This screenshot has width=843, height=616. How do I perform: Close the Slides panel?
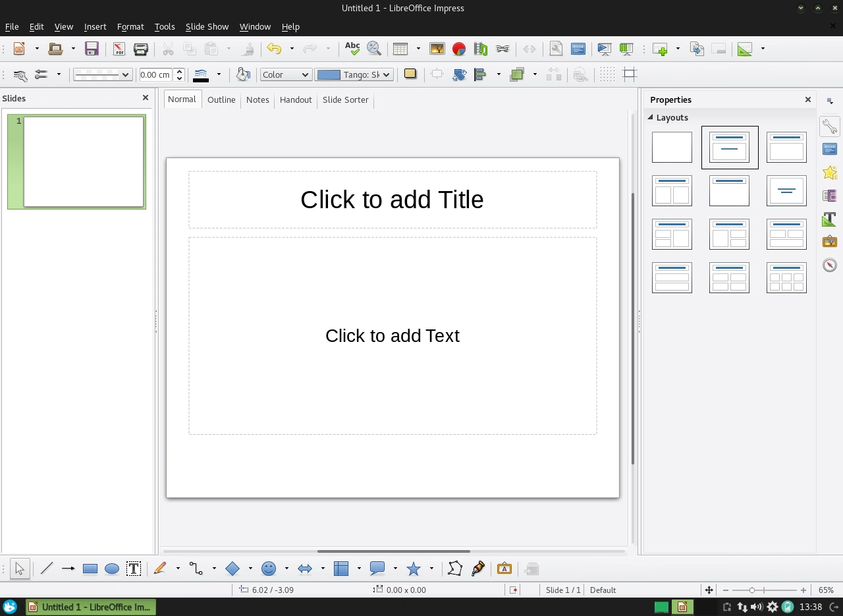(x=145, y=98)
